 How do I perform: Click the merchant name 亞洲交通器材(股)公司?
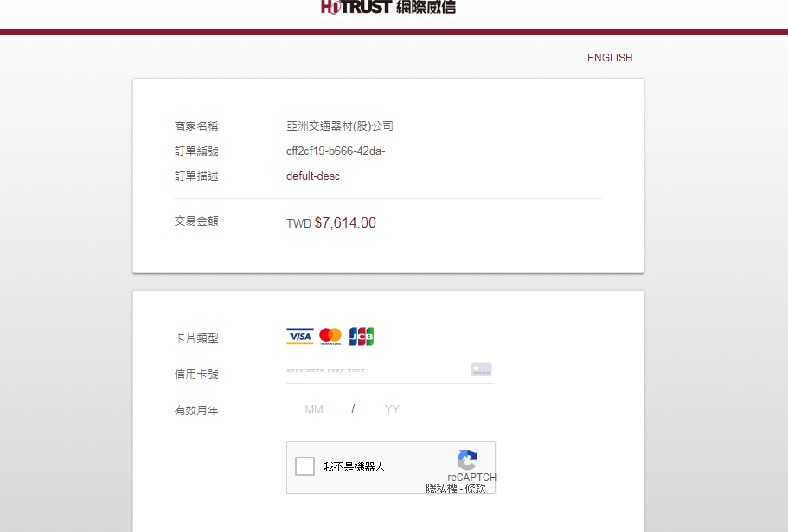[340, 126]
